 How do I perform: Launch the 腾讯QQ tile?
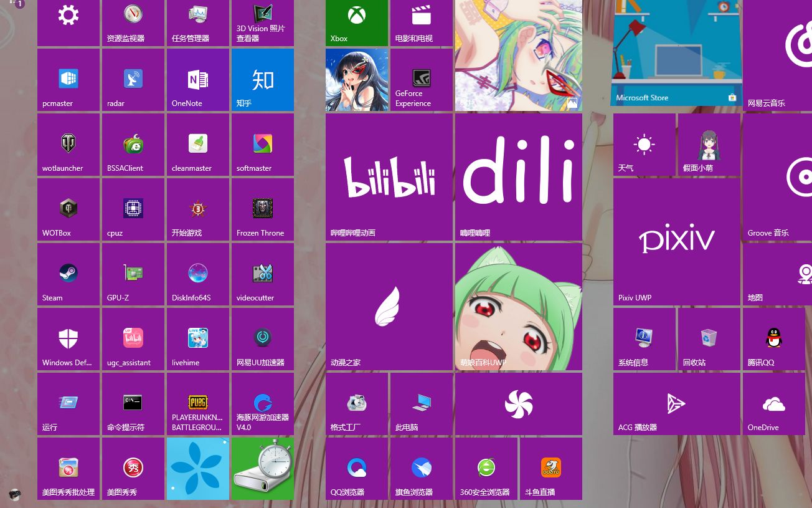pyautogui.click(x=774, y=339)
